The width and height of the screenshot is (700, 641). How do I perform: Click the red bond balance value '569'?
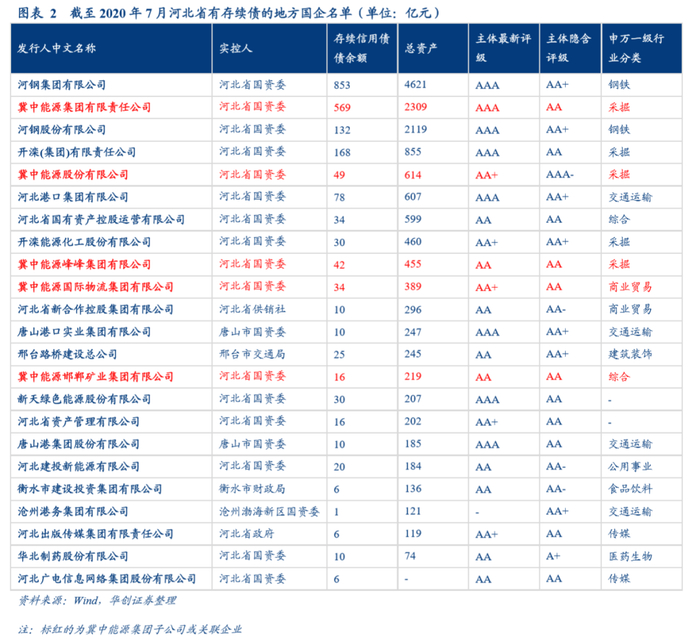(342, 108)
